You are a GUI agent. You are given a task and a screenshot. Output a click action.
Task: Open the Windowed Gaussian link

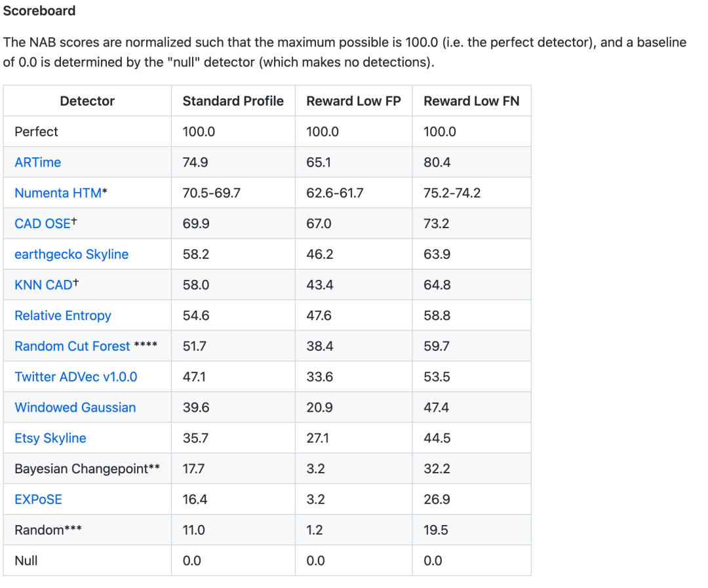pos(75,408)
